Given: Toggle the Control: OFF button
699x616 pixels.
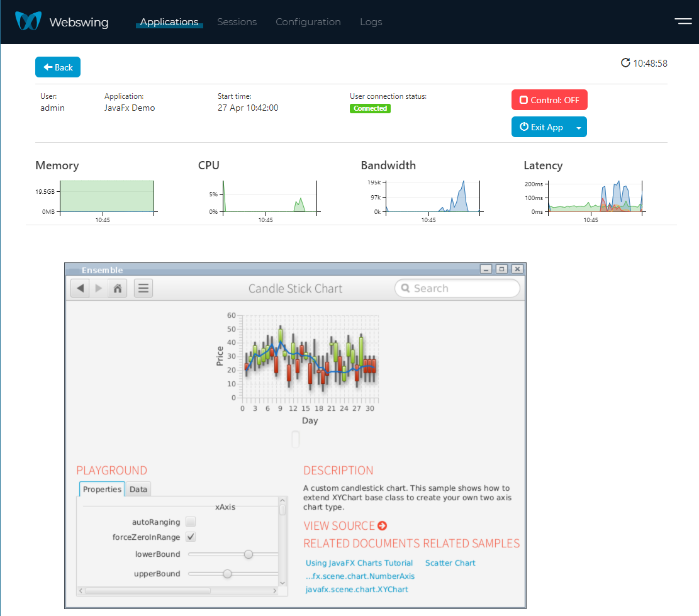Looking at the screenshot, I should [x=549, y=100].
